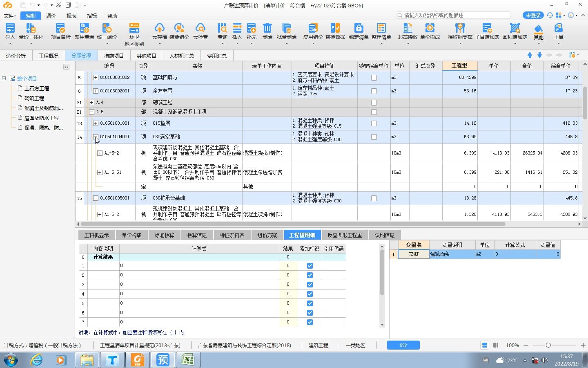Viewport: 588px width, 368px height.
Task: Uncheck 累加标识 checkbox in row 1
Action: (310, 266)
